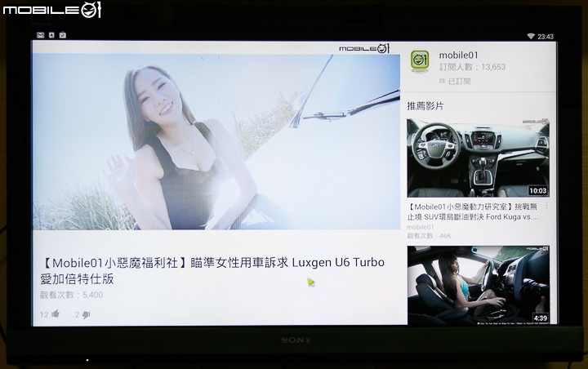The height and width of the screenshot is (369, 588).
Task: Click mobile01 uploader name under Kuga video
Action: tap(421, 227)
